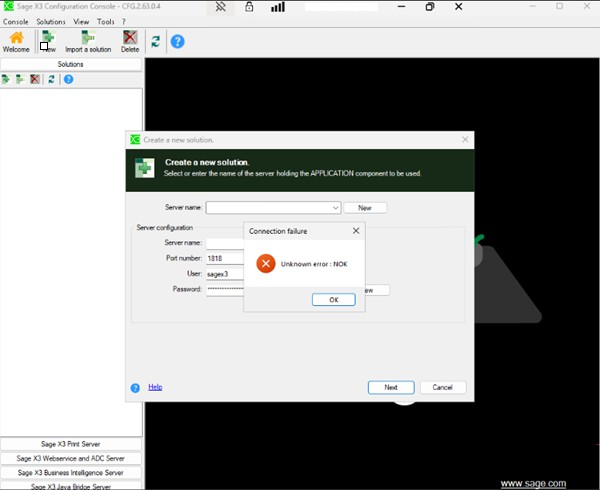Close the Connection failure dialog

pos(356,231)
